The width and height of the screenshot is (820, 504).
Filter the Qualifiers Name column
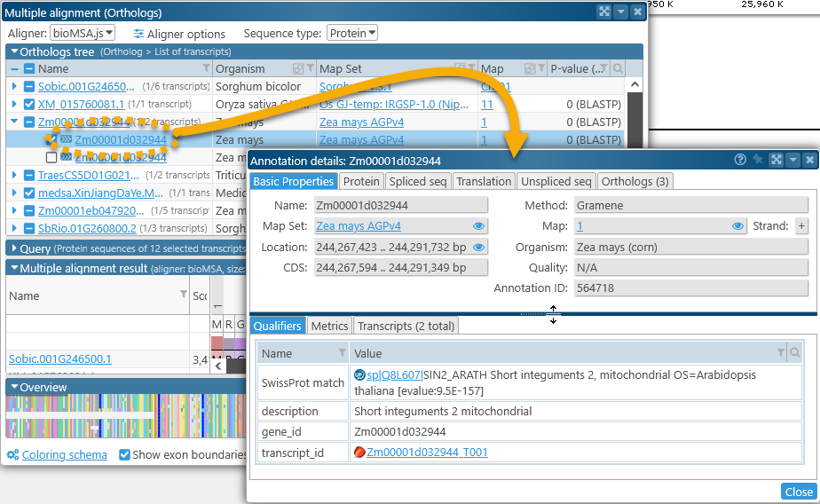[x=342, y=353]
